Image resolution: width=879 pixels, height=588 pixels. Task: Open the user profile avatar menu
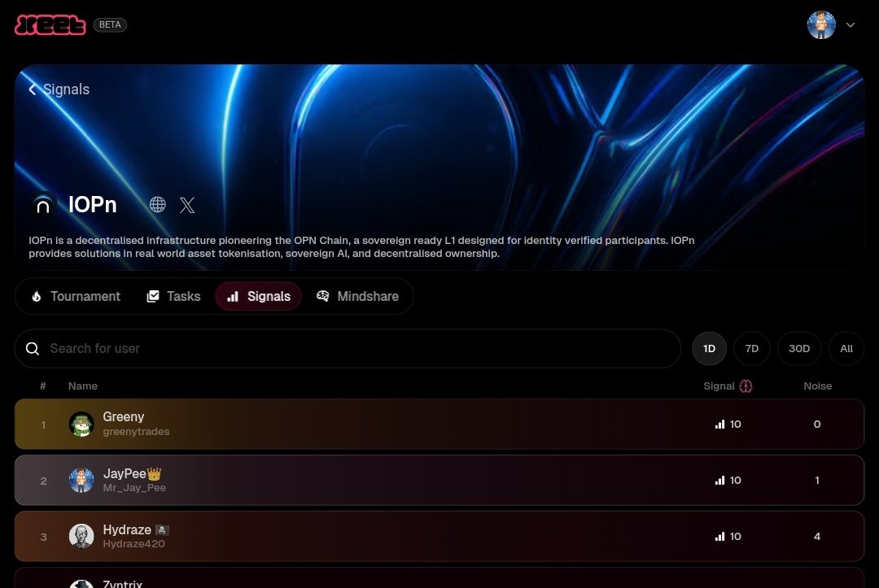point(821,24)
